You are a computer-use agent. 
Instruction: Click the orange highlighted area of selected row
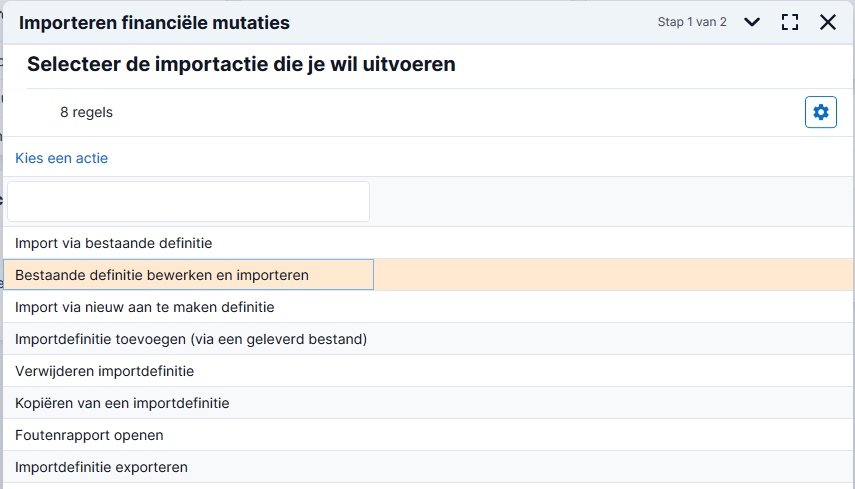point(613,275)
